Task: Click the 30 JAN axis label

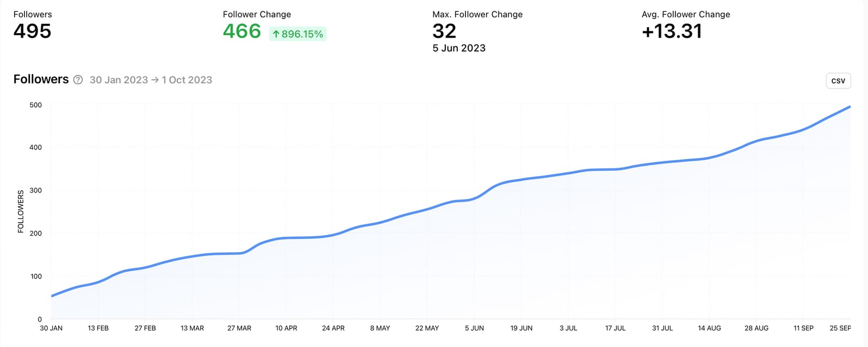Action: [50, 328]
